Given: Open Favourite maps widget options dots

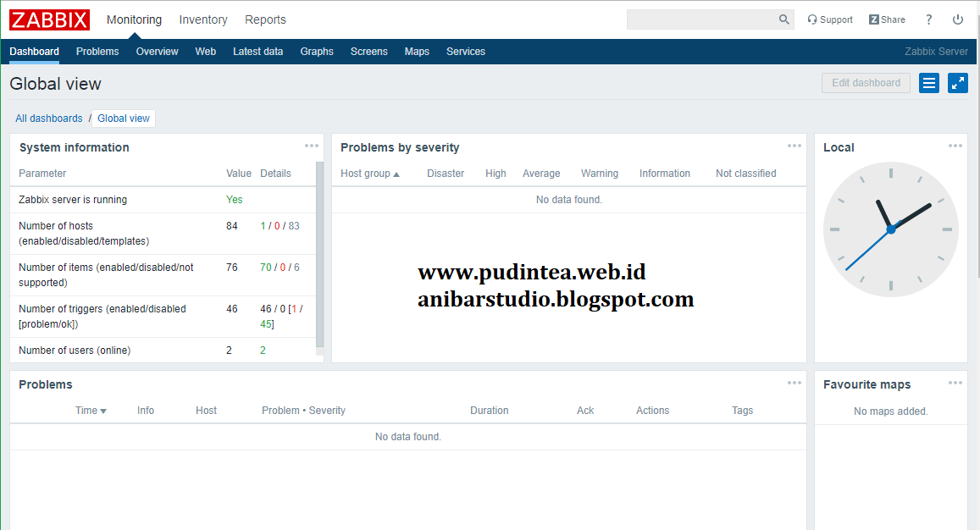Looking at the screenshot, I should tap(955, 383).
